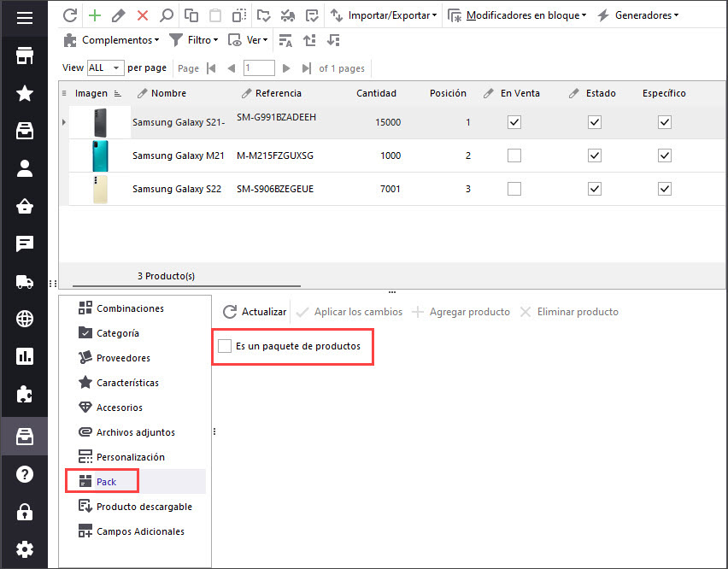Click the move position down icon
The width and height of the screenshot is (728, 569).
[333, 40]
